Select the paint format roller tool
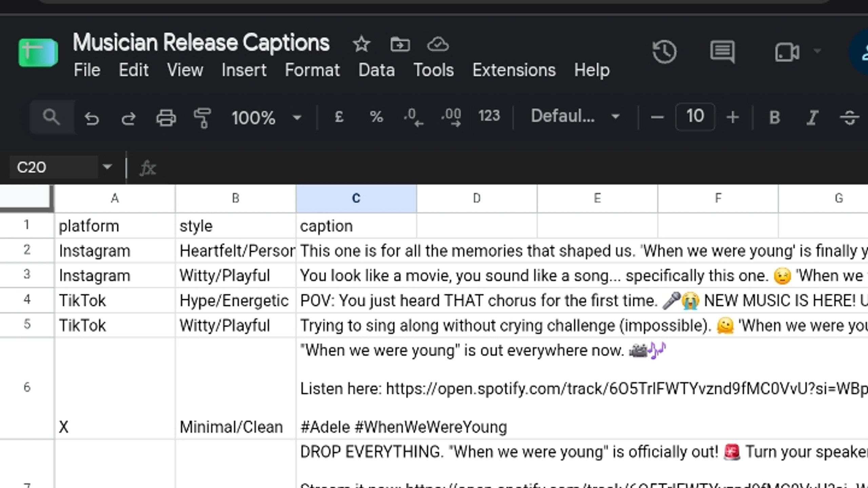The height and width of the screenshot is (488, 868). (202, 118)
